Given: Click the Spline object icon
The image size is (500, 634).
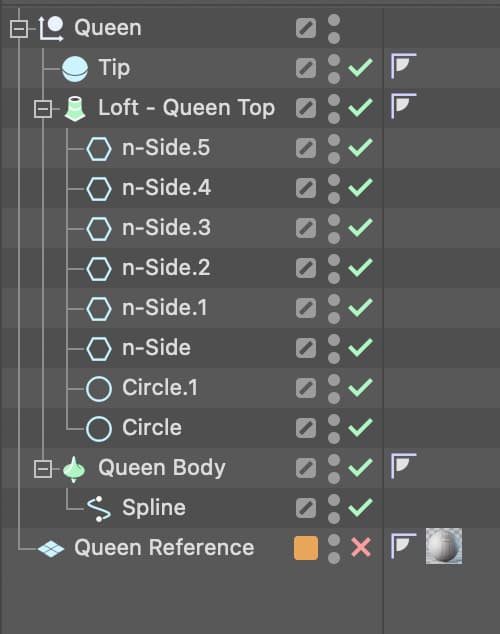Looking at the screenshot, I should coord(99,509).
